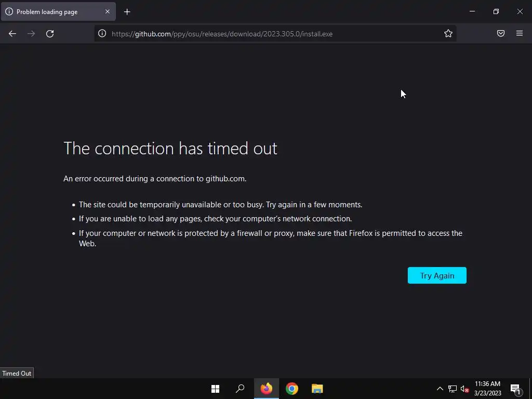This screenshot has height=399, width=532.
Task: Minimize the Firefox window
Action: [472, 11]
